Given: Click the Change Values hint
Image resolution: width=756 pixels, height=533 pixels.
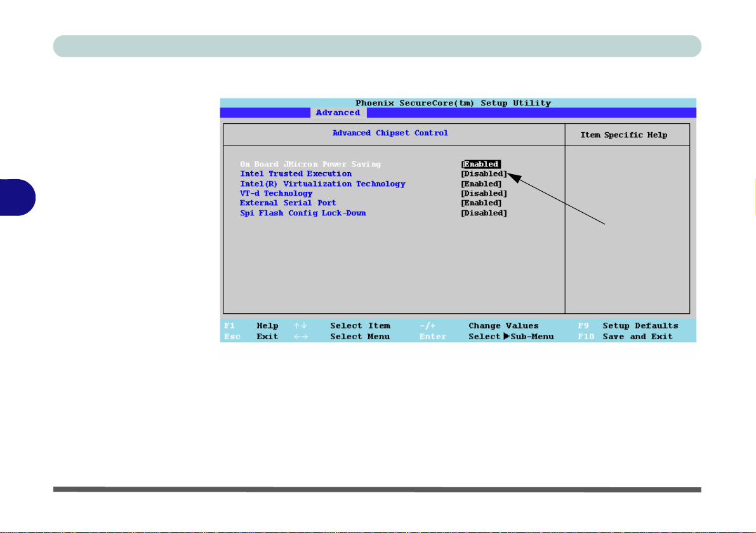Looking at the screenshot, I should [x=503, y=326].
